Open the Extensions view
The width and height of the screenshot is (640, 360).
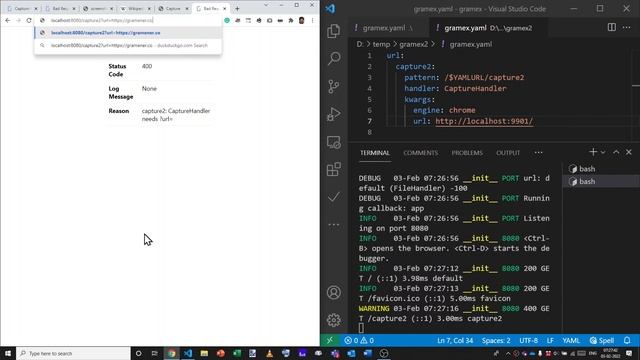333,169
